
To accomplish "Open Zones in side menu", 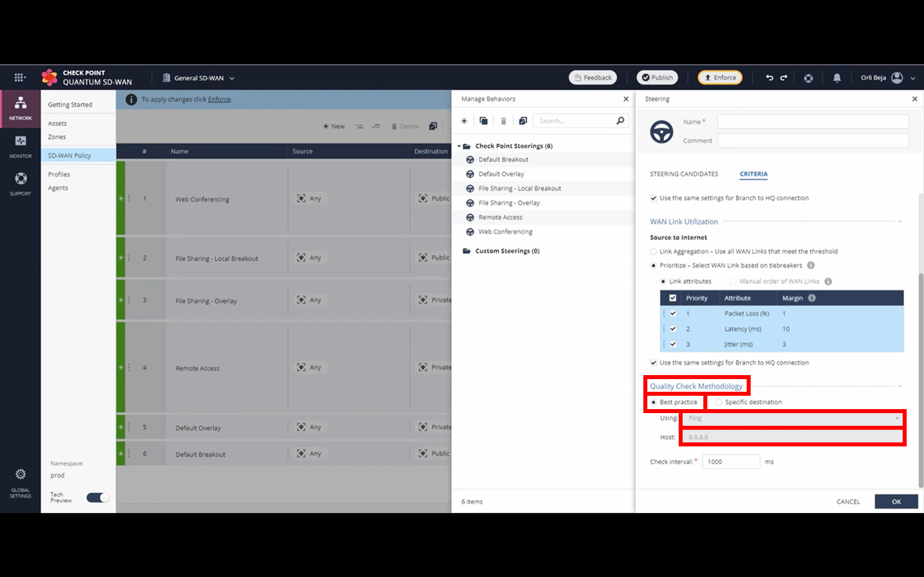I will tap(57, 137).
